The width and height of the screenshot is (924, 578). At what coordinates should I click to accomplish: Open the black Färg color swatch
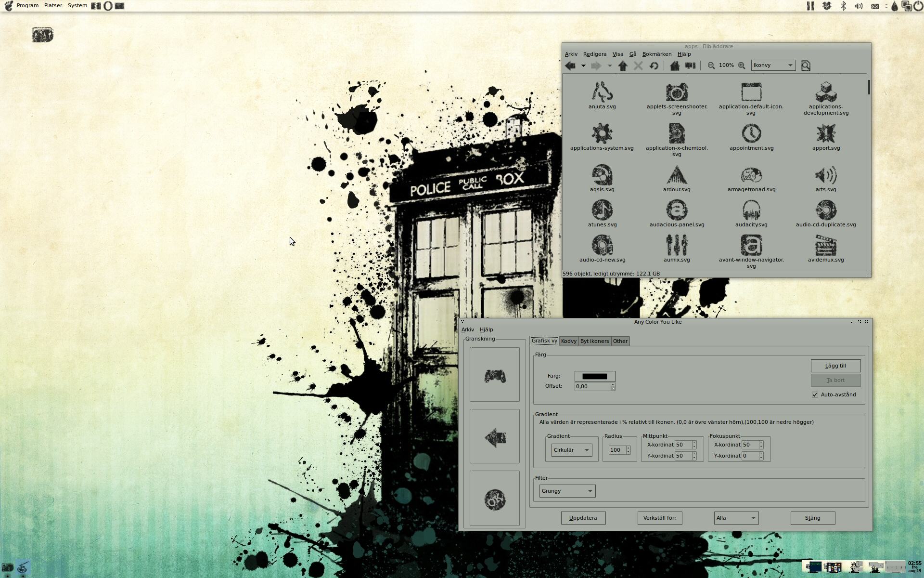pyautogui.click(x=594, y=376)
